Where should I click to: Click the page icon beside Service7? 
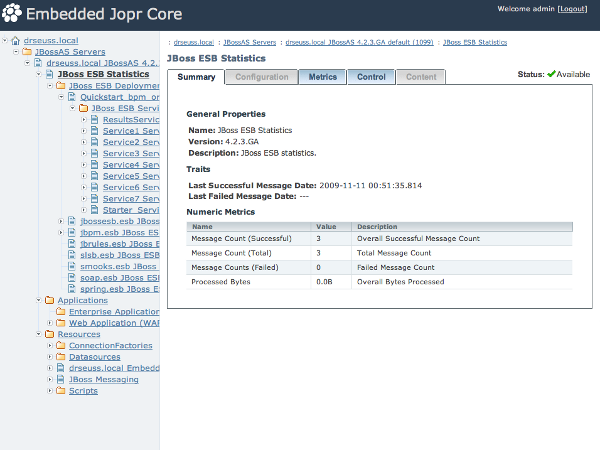click(95, 199)
